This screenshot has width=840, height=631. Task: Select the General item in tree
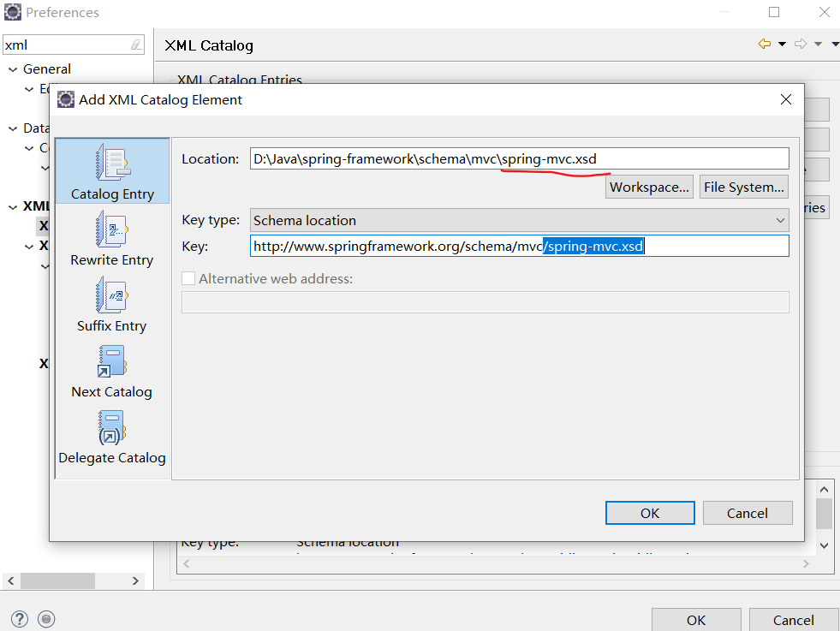[46, 69]
